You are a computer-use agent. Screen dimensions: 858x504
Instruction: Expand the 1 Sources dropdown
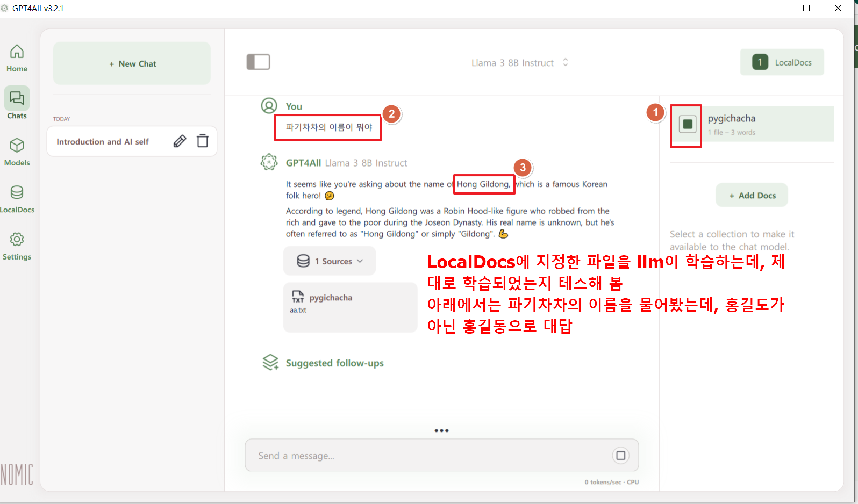(x=330, y=261)
